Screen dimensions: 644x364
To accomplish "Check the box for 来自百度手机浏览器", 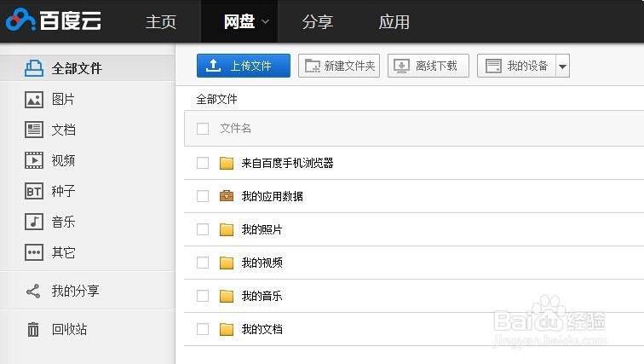I will pyautogui.click(x=203, y=163).
